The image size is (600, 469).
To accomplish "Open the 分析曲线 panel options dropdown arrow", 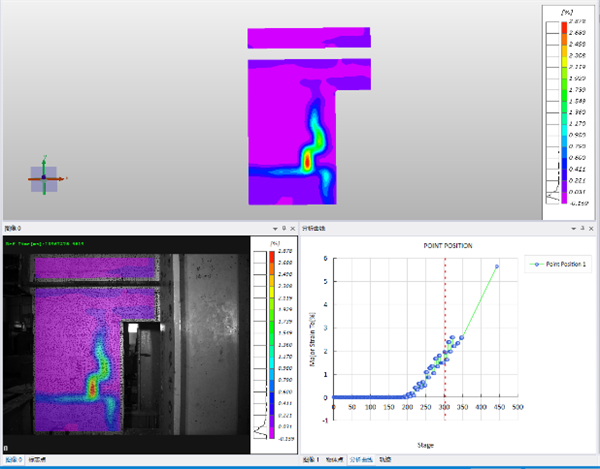I will [x=573, y=229].
